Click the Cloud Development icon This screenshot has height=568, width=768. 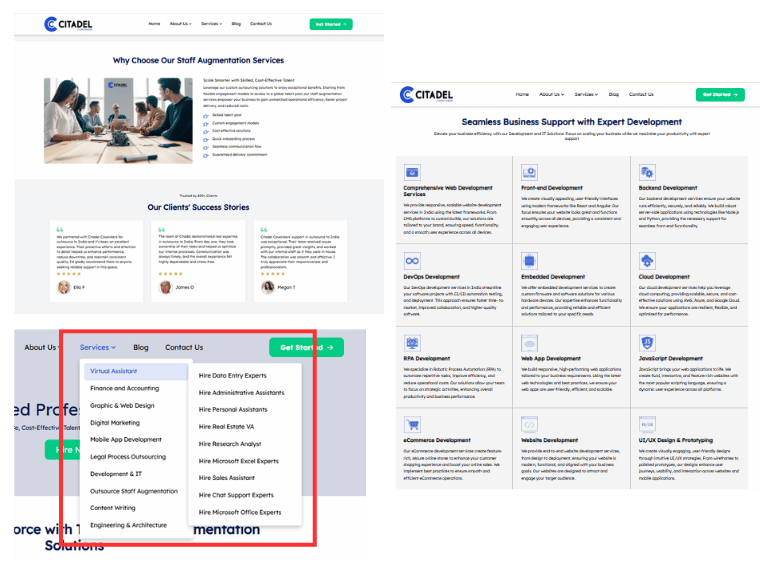pos(647,261)
